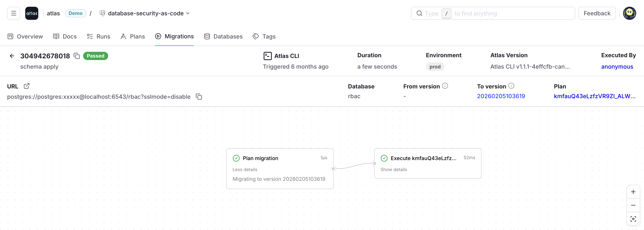The width and height of the screenshot is (644, 230).
Task: Select the Execute kmfauQ43eLzfz node title
Action: click(x=423, y=158)
